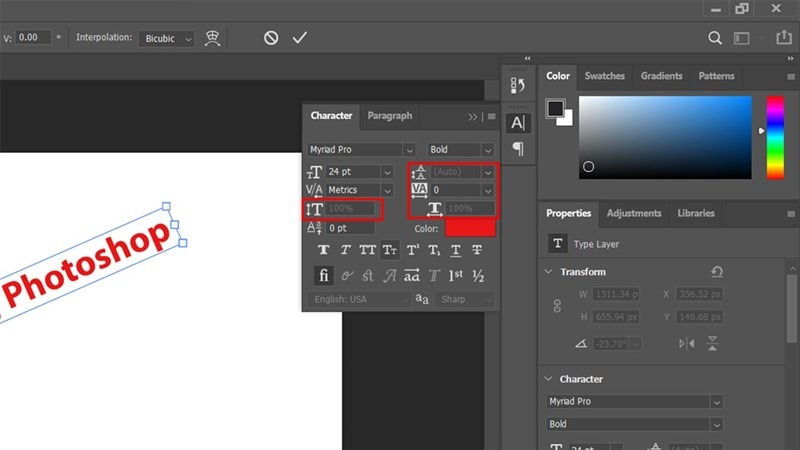Open the Myriad Pro dropdown in Properties panel
This screenshot has width=800, height=450.
[x=717, y=402]
